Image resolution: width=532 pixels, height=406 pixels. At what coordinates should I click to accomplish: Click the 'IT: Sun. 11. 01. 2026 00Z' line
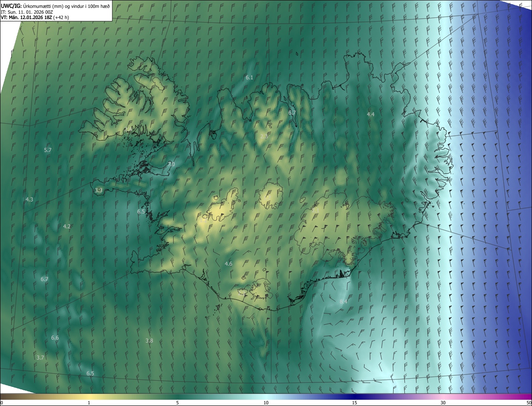[27, 12]
